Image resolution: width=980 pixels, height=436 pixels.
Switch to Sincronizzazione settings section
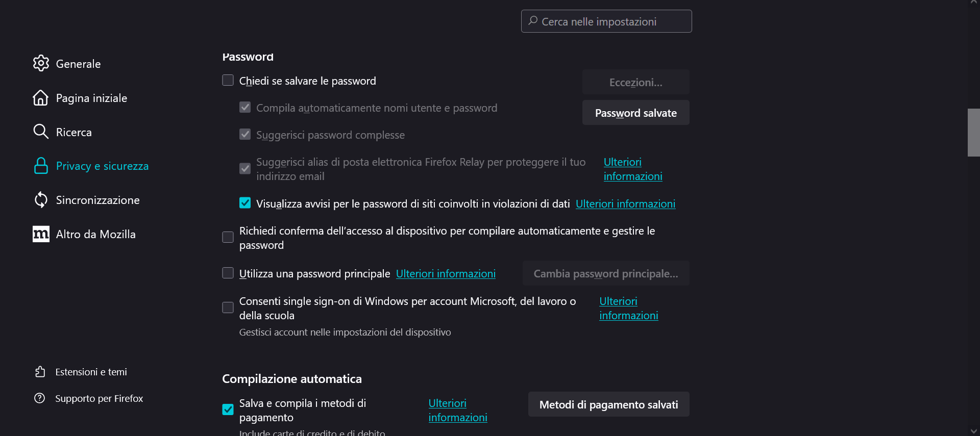[x=97, y=200]
